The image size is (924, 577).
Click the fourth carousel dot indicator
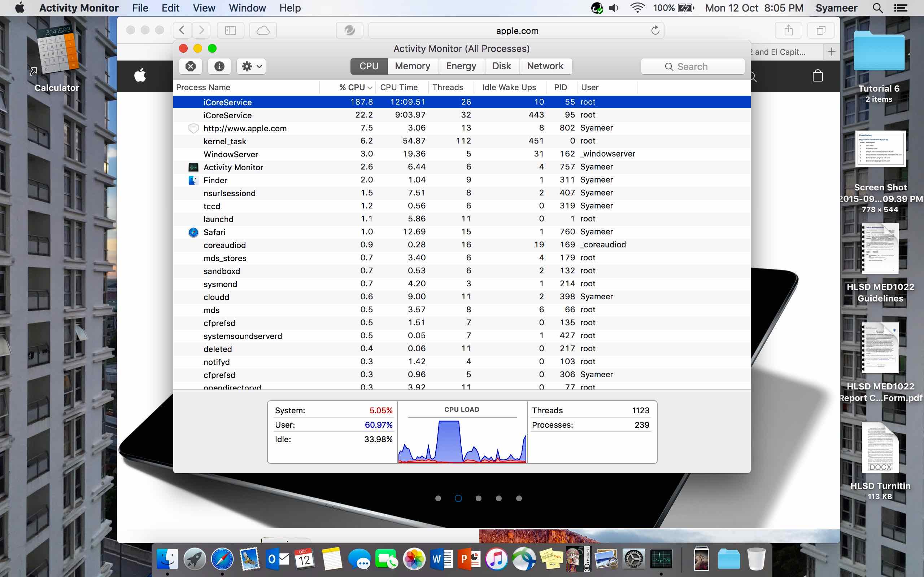click(499, 498)
